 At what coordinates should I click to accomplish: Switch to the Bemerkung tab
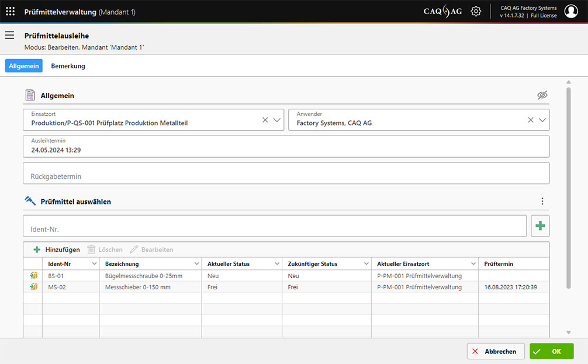[68, 66]
